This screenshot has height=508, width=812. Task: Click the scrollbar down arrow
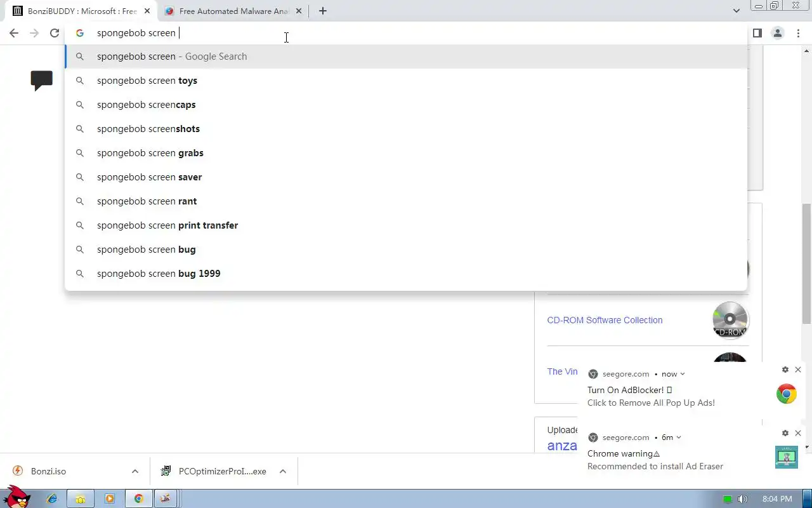coord(806,448)
